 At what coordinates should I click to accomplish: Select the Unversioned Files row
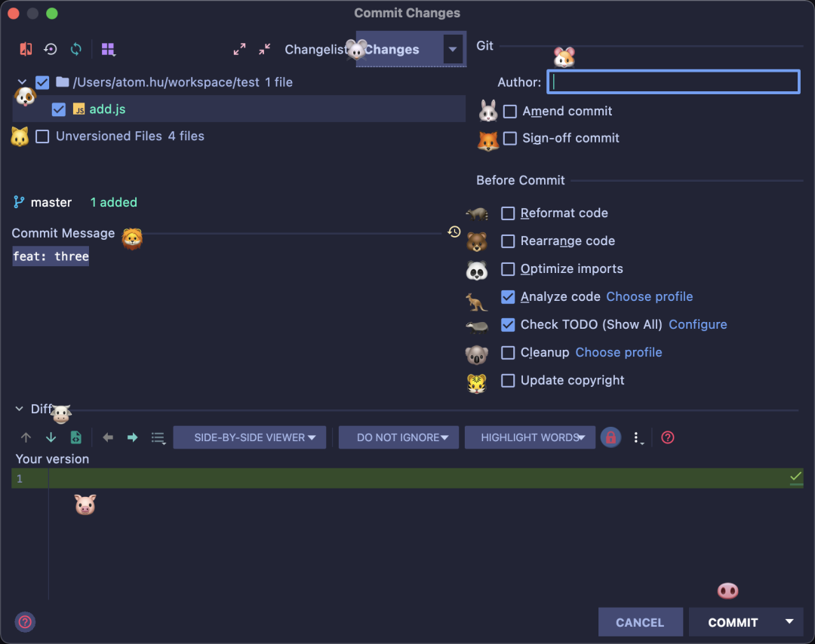[239, 136]
